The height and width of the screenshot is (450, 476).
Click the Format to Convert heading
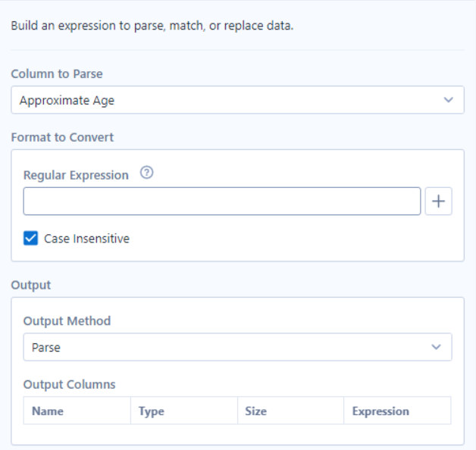(x=62, y=137)
